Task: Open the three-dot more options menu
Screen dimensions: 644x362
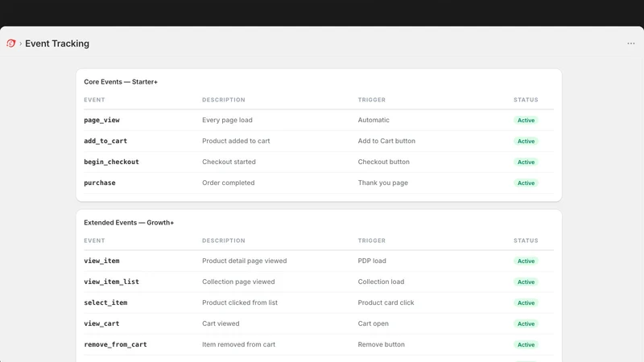Action: [x=631, y=43]
